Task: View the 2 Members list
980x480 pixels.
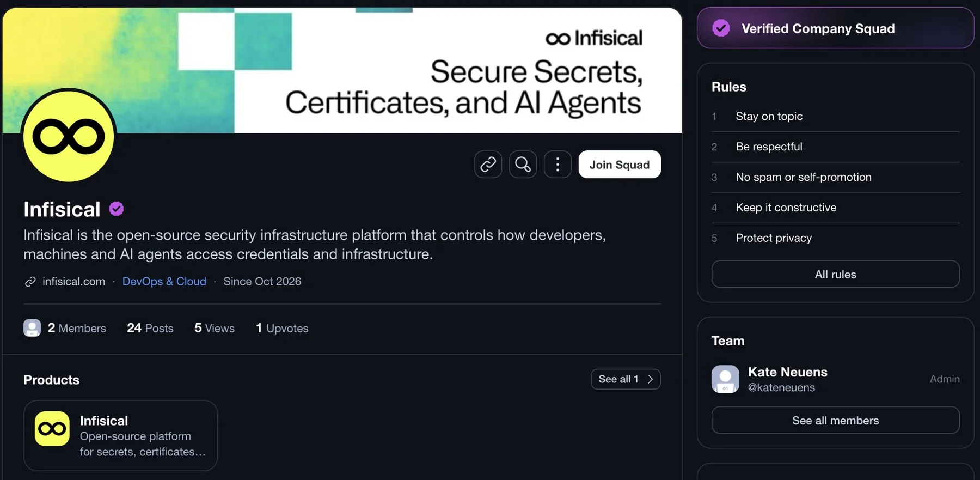Action: coord(77,328)
